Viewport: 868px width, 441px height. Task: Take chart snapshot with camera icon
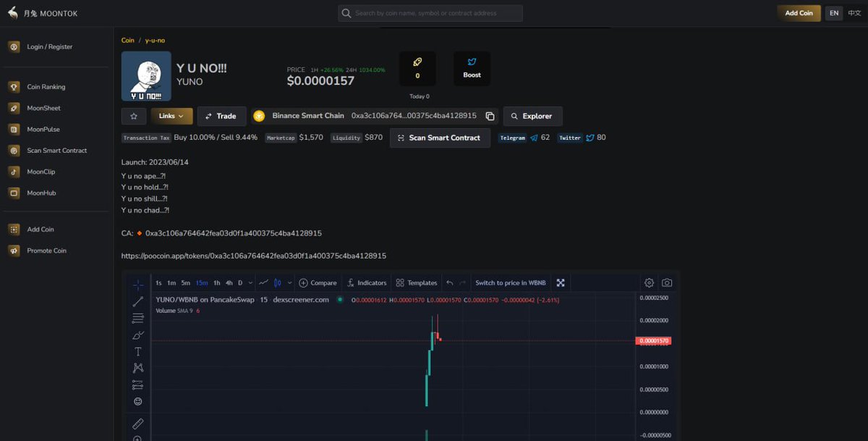[x=667, y=283]
